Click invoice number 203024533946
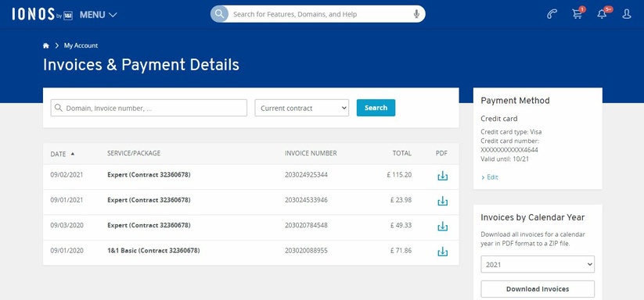The height and width of the screenshot is (300, 644). pyautogui.click(x=307, y=201)
